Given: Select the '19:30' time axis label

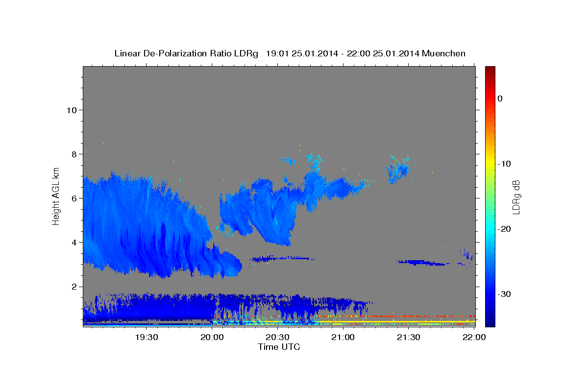Looking at the screenshot, I should tap(147, 337).
